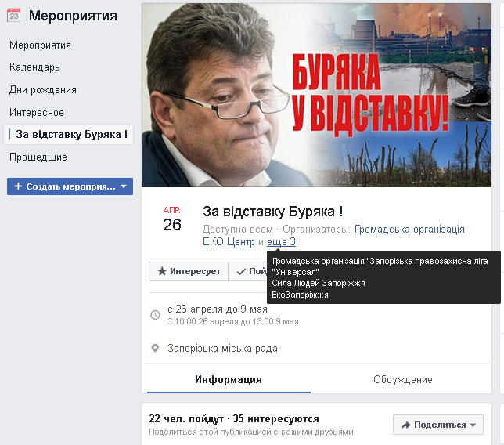Click the clock icon next to event dates
Viewport: 504px width, 445px height.
[155, 315]
